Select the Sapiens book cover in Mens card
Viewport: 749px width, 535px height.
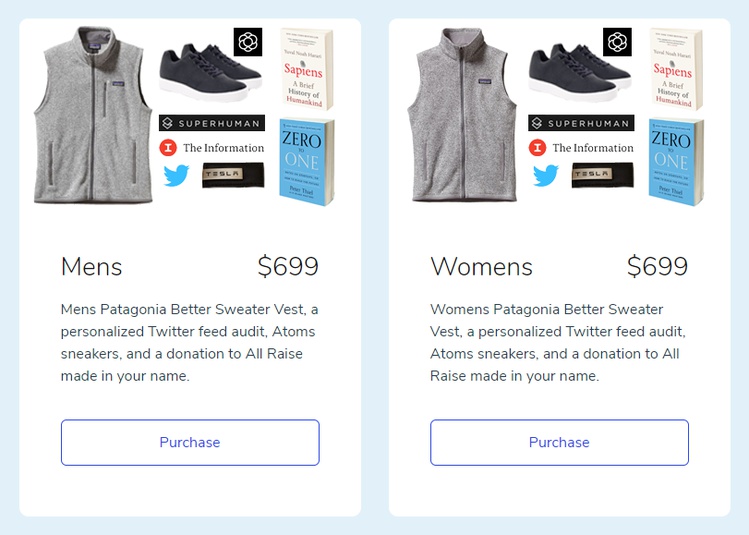(x=306, y=69)
